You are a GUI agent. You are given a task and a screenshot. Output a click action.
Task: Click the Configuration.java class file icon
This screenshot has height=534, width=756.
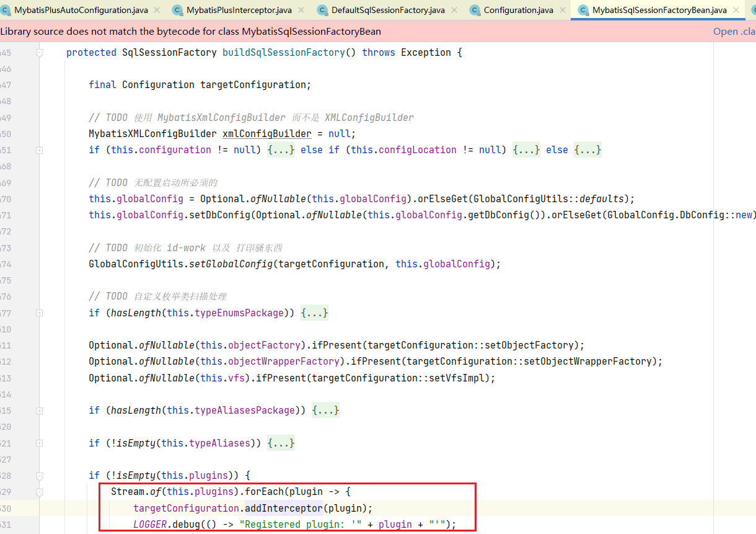coord(475,10)
